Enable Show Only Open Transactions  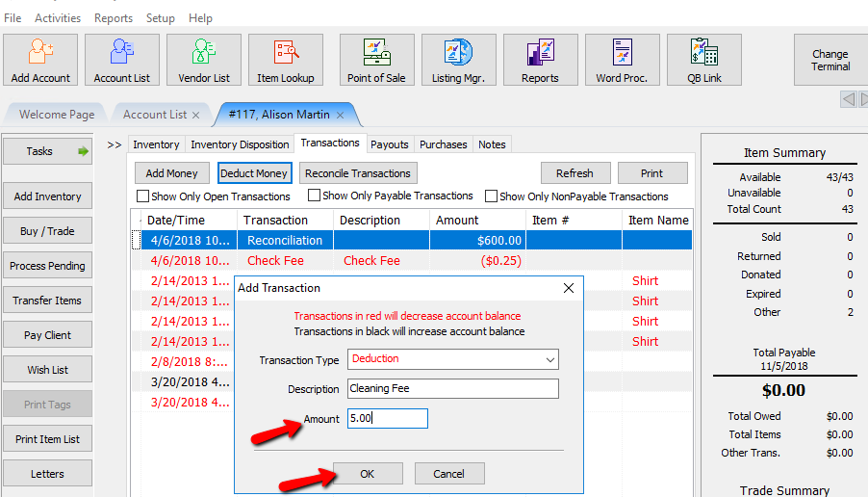tap(142, 196)
